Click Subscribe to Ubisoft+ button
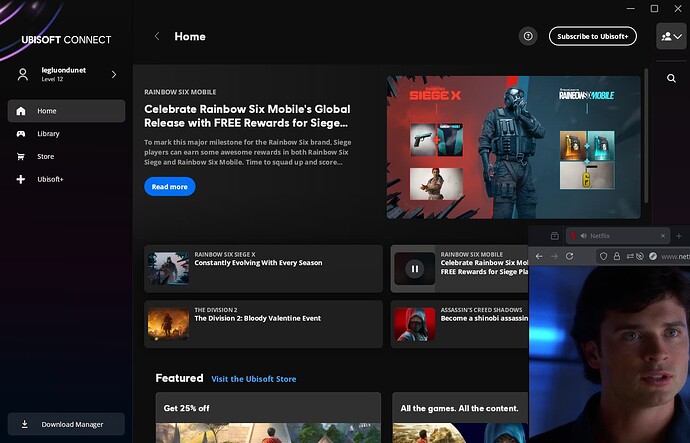The width and height of the screenshot is (690, 443). click(x=592, y=36)
